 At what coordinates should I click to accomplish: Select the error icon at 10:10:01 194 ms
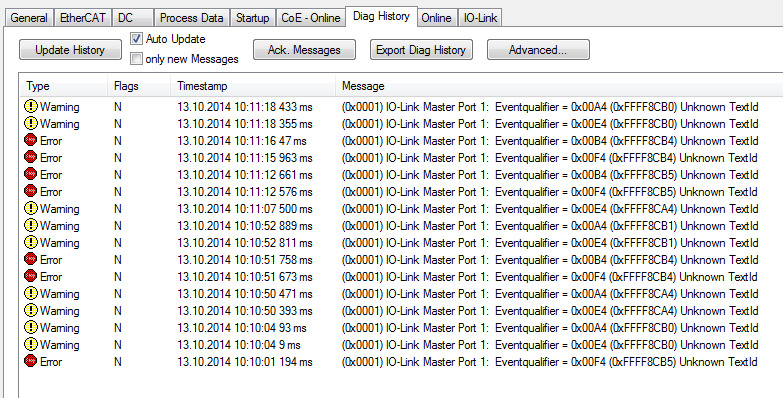(x=31, y=361)
